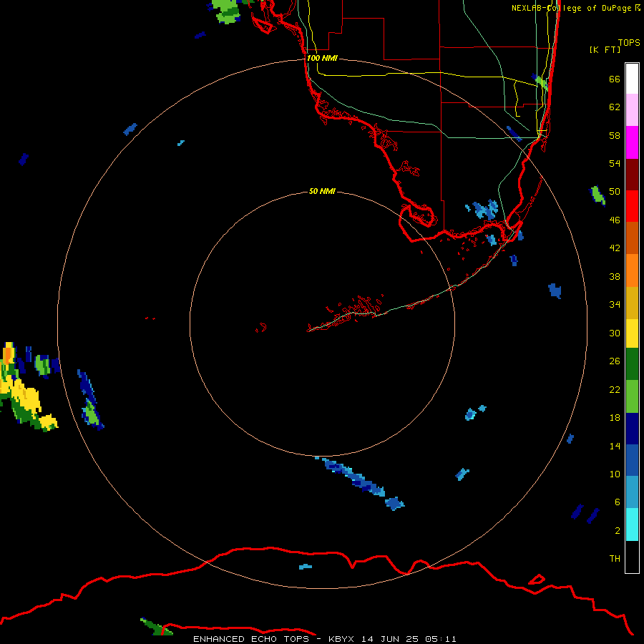Select the legend value "2"

tap(618, 531)
